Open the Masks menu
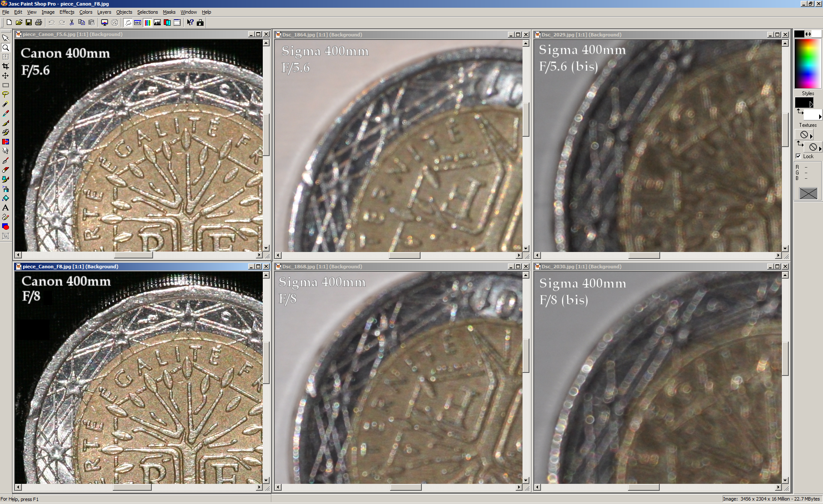 click(x=169, y=12)
